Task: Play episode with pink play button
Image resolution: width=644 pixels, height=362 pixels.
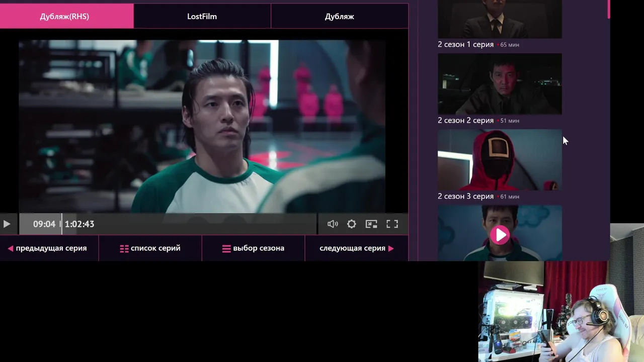Action: pos(500,235)
